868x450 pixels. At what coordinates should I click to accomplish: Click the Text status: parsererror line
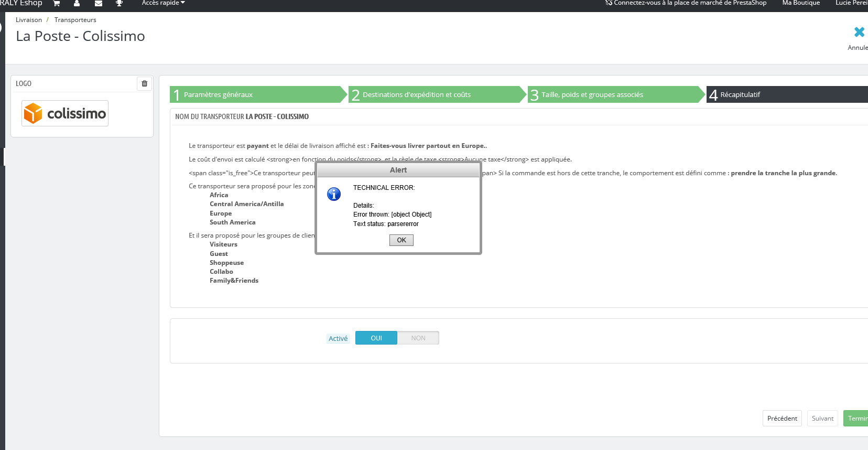386,224
